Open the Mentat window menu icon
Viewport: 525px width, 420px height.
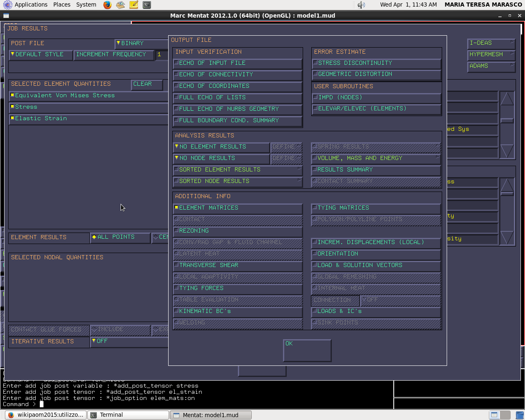click(6, 16)
